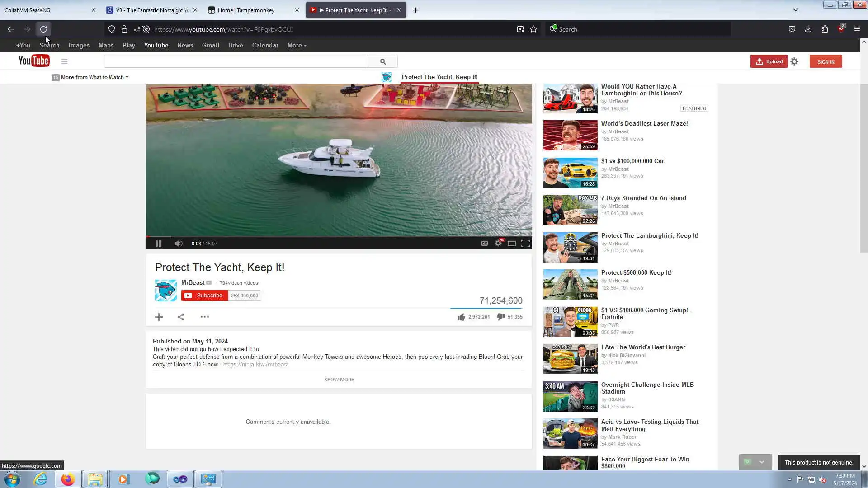Open Gmail from the Google bar
The image size is (868, 488).
[x=210, y=46]
